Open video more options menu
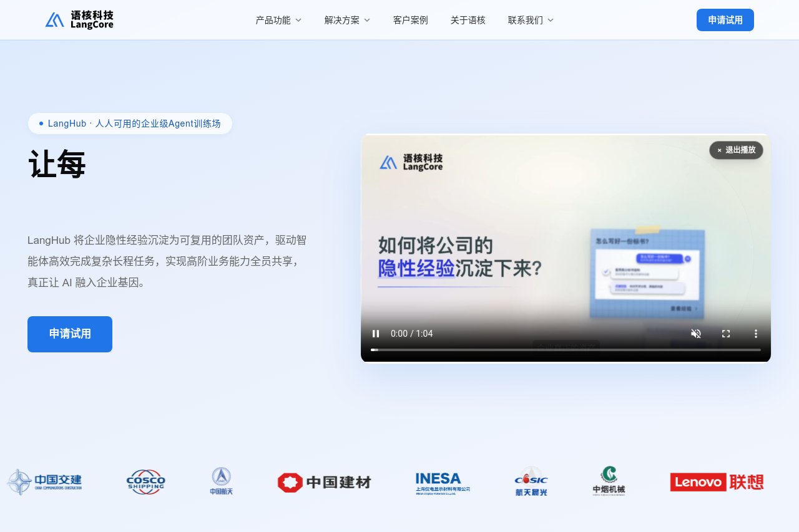This screenshot has width=799, height=532. [x=756, y=334]
